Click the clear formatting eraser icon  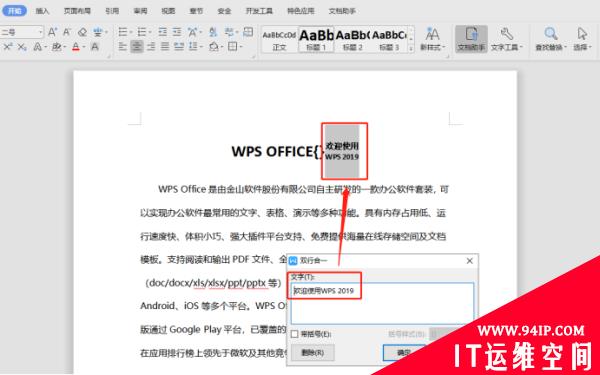tap(82, 32)
